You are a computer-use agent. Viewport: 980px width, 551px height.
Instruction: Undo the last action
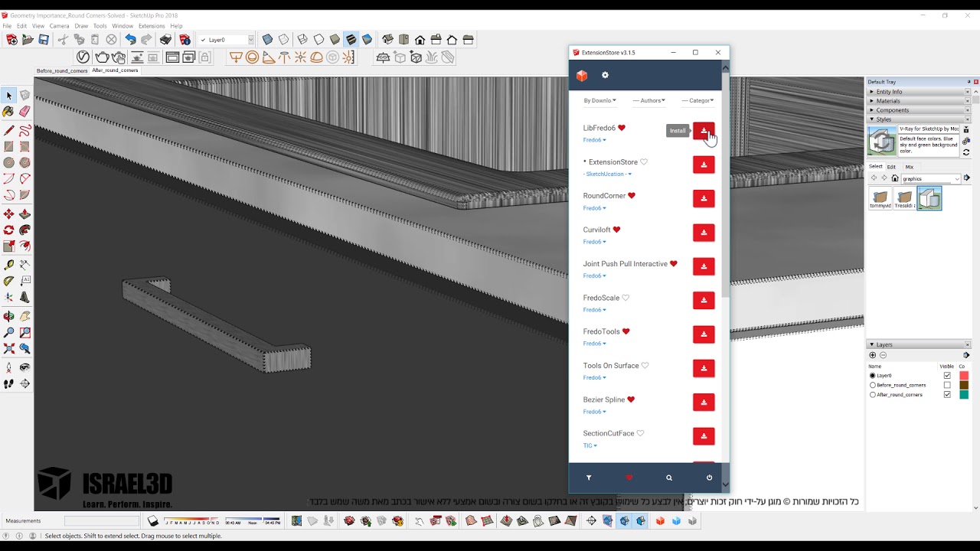point(130,40)
